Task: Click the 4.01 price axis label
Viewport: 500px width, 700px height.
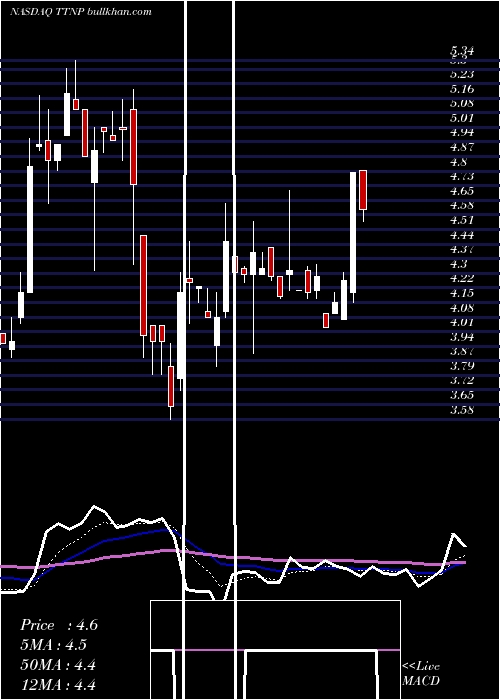Action: pos(462,322)
